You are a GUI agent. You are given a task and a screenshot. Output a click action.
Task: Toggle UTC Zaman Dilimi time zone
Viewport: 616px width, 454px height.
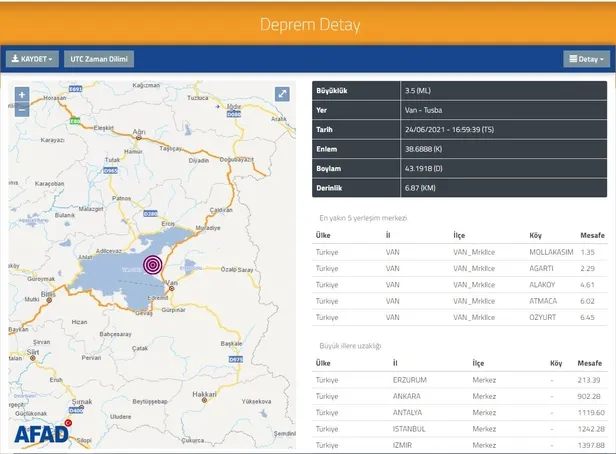[100, 59]
